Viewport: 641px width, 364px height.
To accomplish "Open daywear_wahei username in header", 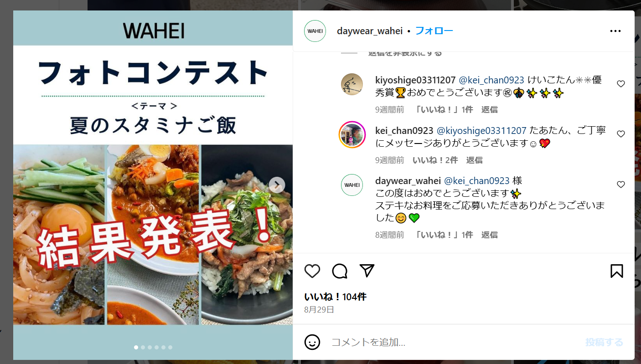I will [x=370, y=31].
